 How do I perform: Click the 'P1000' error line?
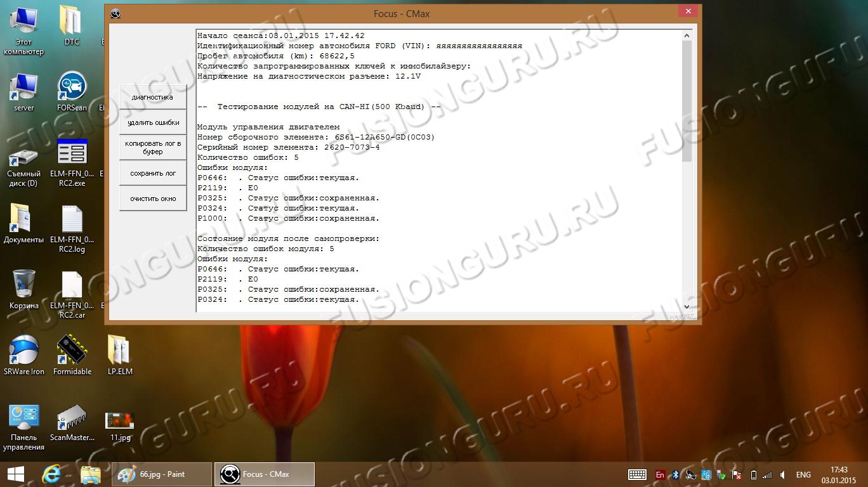click(x=289, y=218)
